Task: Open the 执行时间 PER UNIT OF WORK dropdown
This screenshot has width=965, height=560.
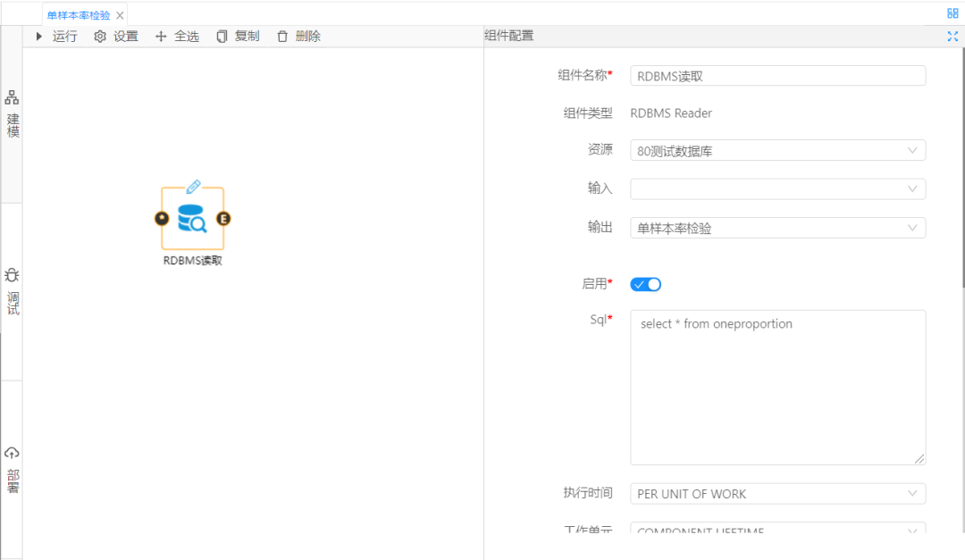Action: coord(777,494)
